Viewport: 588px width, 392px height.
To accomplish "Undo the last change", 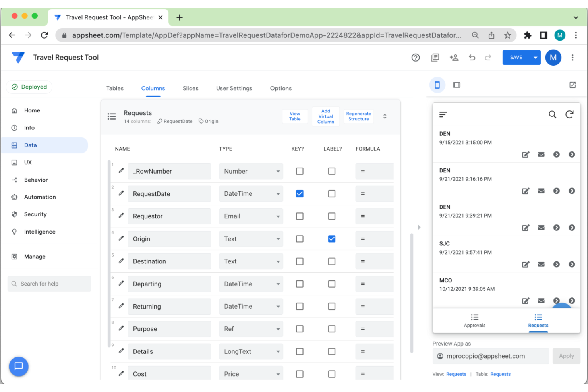I will (472, 58).
